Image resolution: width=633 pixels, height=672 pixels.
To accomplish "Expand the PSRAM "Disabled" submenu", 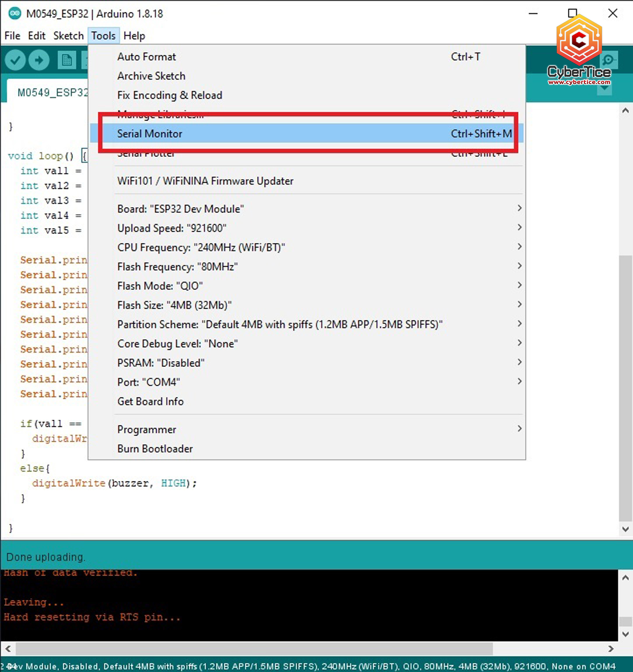I will 161,363.
